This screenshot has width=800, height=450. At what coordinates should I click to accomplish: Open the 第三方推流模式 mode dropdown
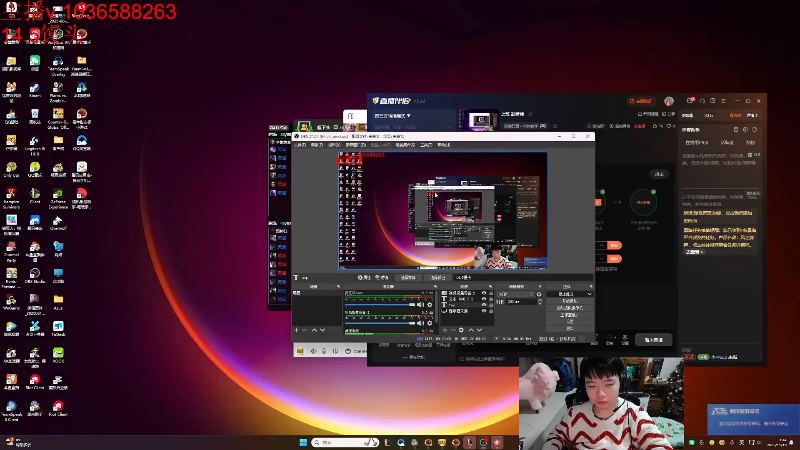(393, 116)
